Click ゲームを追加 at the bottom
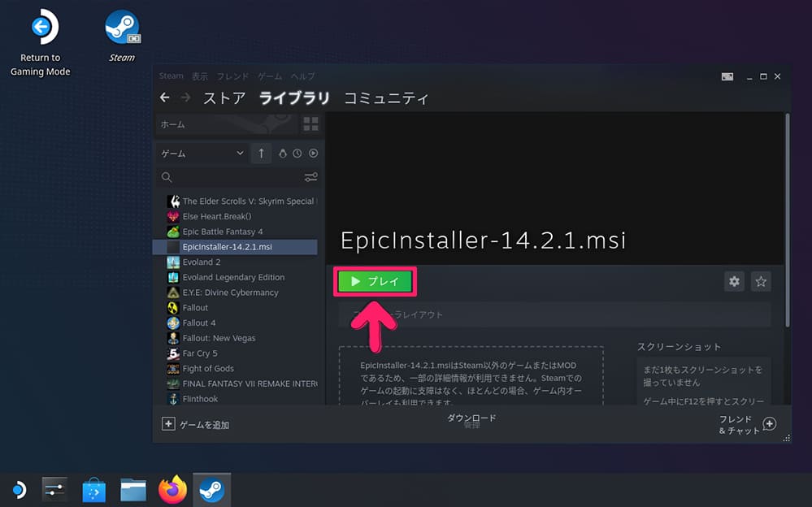The image size is (812, 507). click(x=196, y=425)
